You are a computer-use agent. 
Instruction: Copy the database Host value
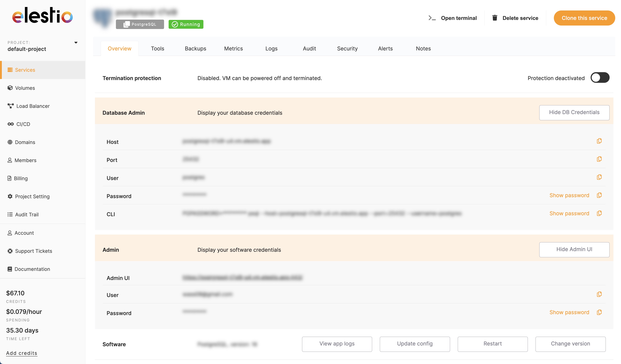[599, 141]
